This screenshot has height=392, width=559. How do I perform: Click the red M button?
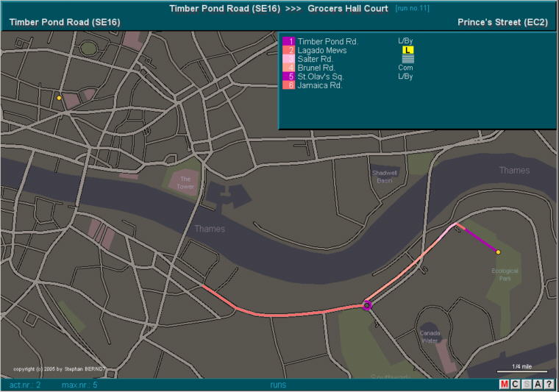[505, 385]
